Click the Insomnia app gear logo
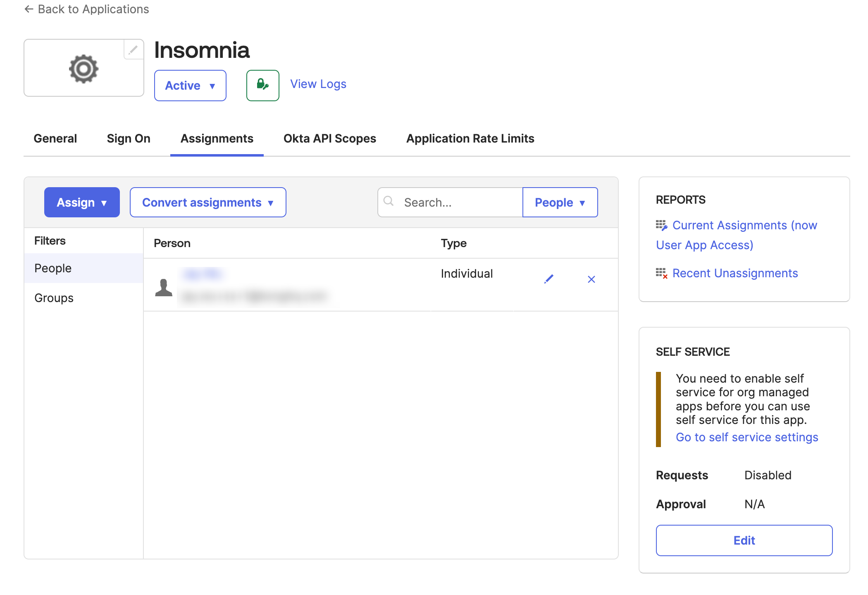 (84, 69)
